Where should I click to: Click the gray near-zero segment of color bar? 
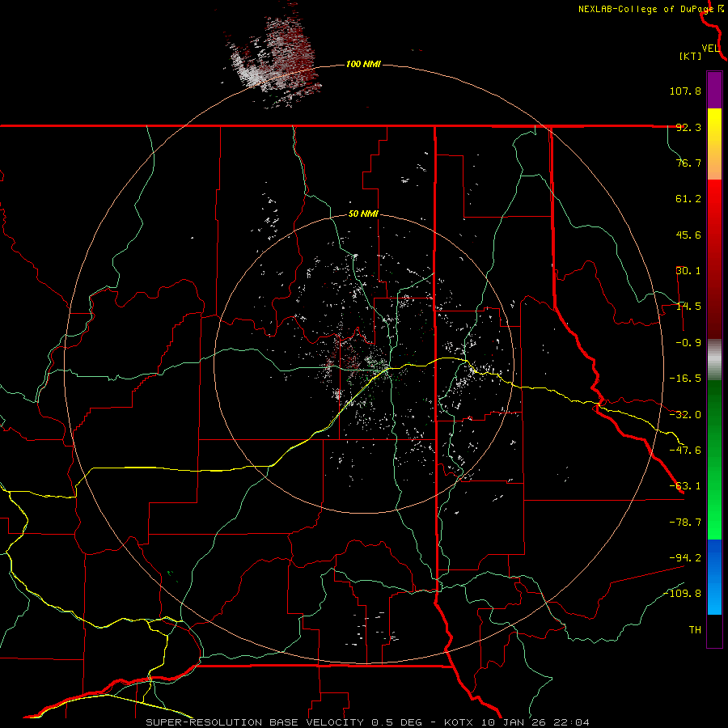pos(714,359)
